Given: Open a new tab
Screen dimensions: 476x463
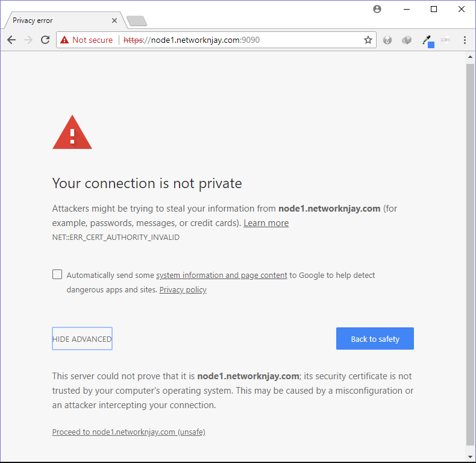Looking at the screenshot, I should coord(137,21).
